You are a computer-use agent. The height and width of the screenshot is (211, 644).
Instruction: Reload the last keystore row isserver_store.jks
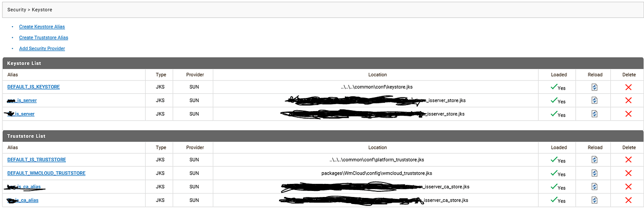[x=595, y=114]
